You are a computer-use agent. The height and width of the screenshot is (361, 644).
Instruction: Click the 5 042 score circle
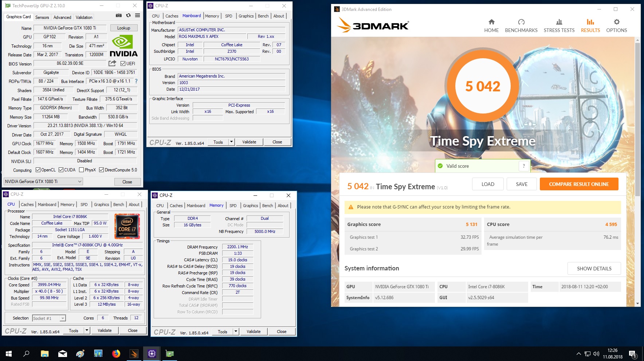[x=483, y=86]
